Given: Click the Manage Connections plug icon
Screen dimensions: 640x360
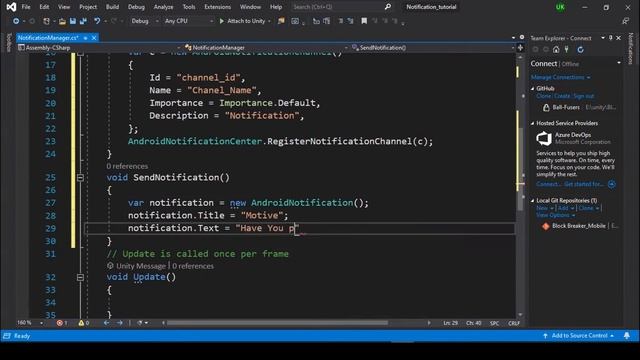Looking at the screenshot, I should click(567, 49).
